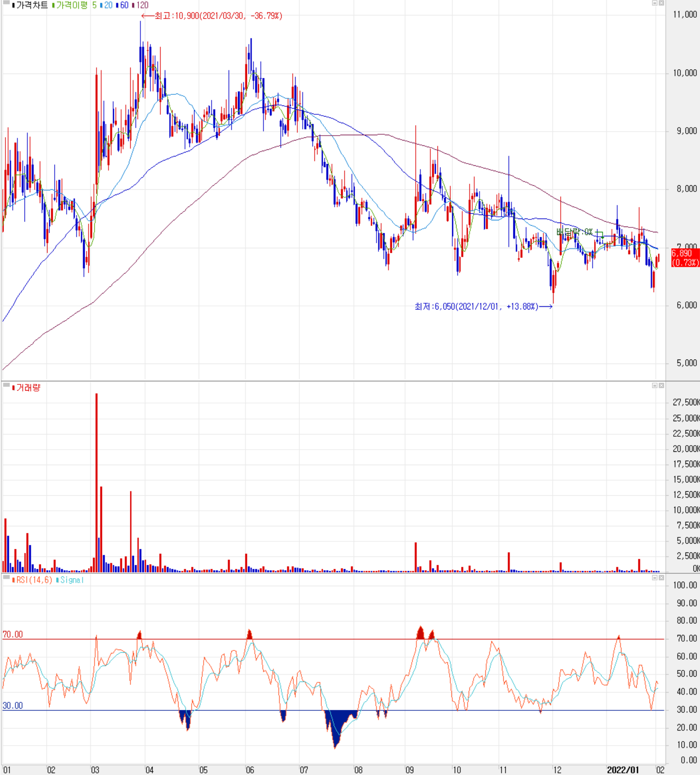
Task: Click the 70.00 overbought level label
Action: click(12, 634)
